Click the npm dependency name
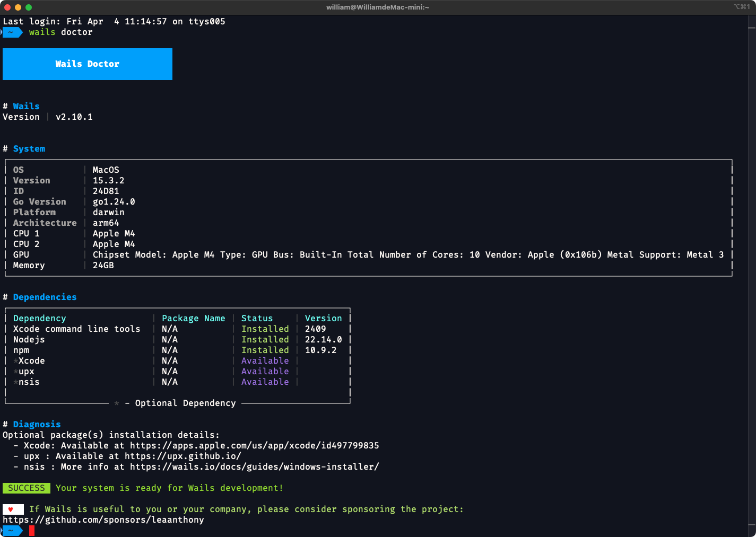This screenshot has height=537, width=756. pyautogui.click(x=21, y=350)
